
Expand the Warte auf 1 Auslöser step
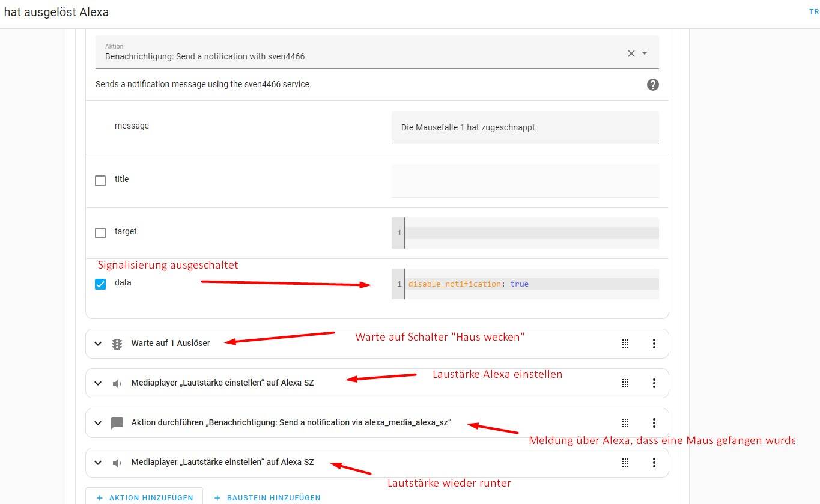[x=99, y=344]
